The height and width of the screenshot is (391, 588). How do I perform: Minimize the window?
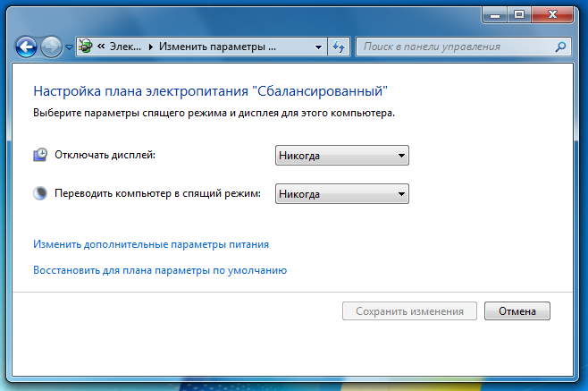[x=495, y=15]
